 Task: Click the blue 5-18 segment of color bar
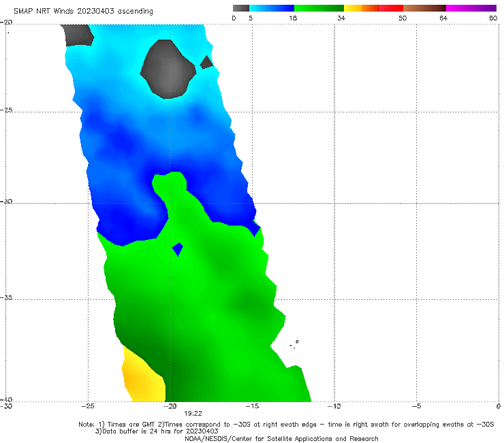tap(272, 8)
